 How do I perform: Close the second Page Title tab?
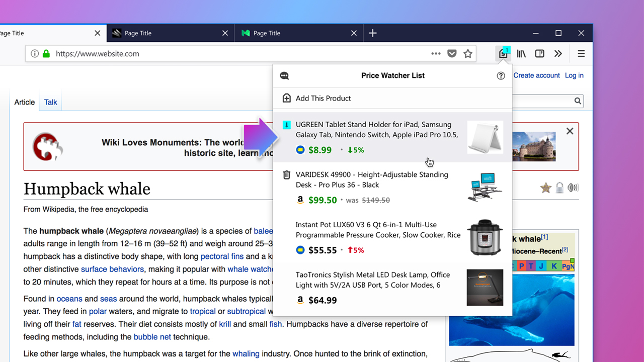[225, 33]
